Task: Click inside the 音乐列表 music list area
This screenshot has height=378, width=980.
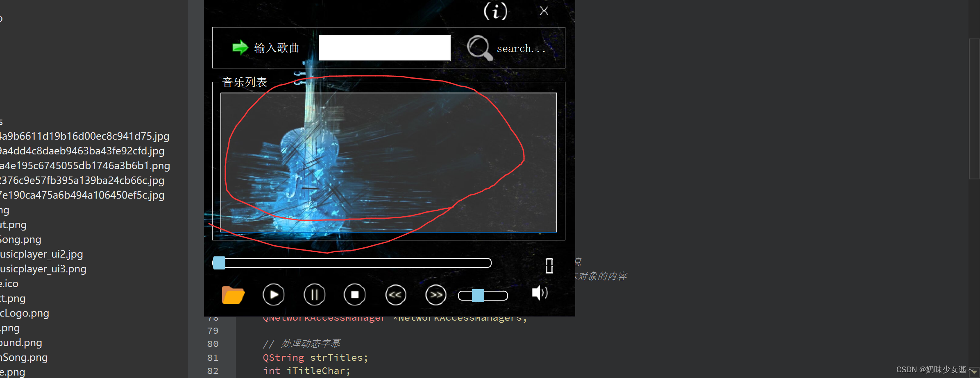Action: coord(388,163)
